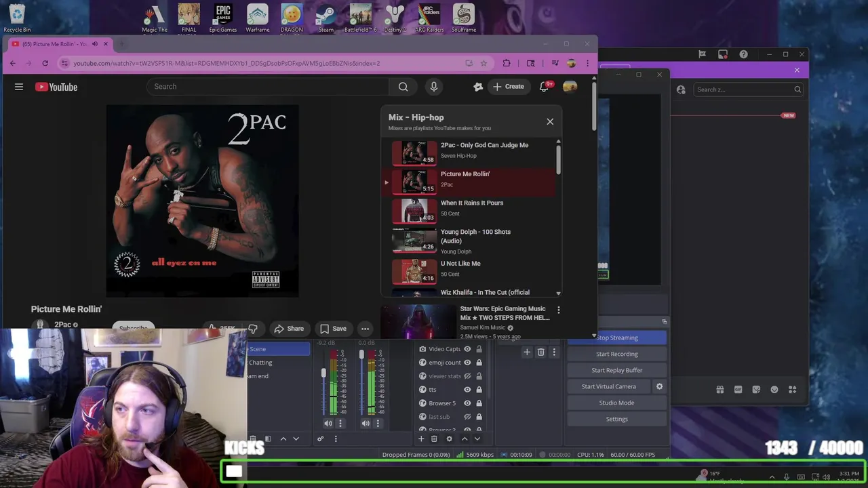Open virtual camera settings gear in OBS
The height and width of the screenshot is (488, 868).
[x=659, y=386]
